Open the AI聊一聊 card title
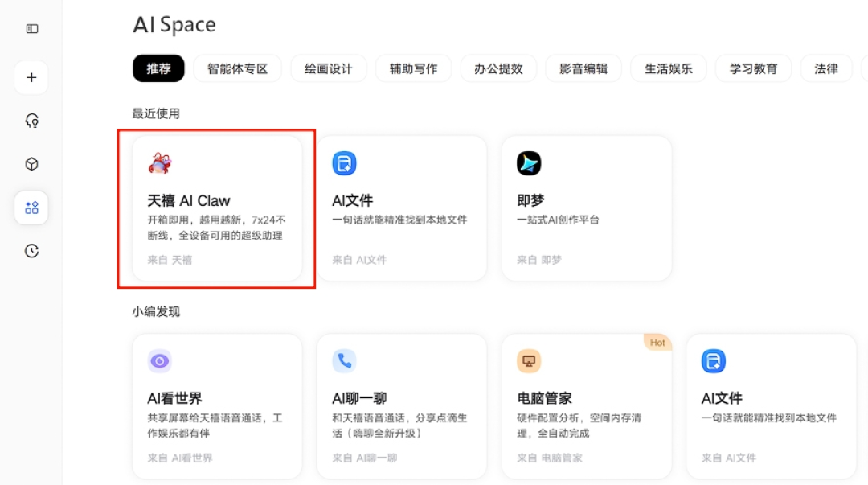 (359, 398)
